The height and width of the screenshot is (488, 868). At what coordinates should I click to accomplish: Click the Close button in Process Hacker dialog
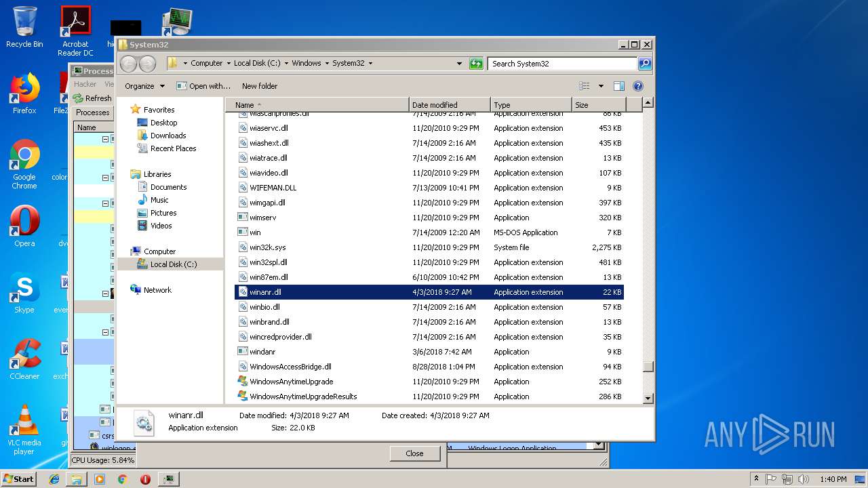414,453
